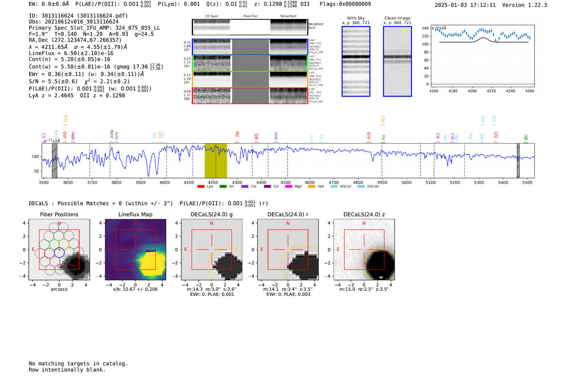Open the DECaLS z-band cutout
Image resolution: width=576 pixels, height=392 pixels.
pyautogui.click(x=364, y=250)
